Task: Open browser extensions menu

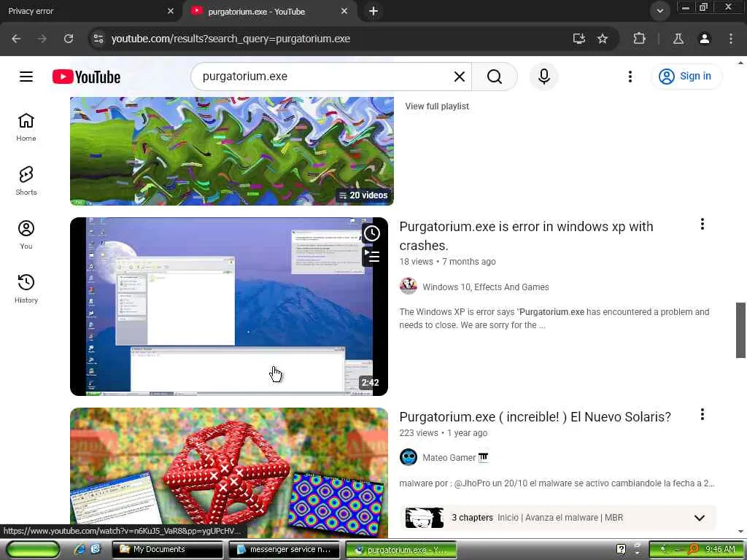Action: pyautogui.click(x=639, y=39)
